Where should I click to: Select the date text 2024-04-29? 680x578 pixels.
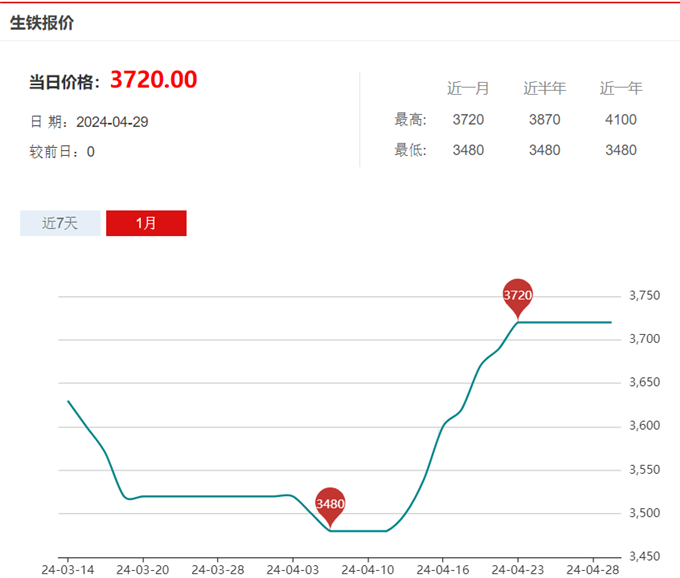[112, 122]
